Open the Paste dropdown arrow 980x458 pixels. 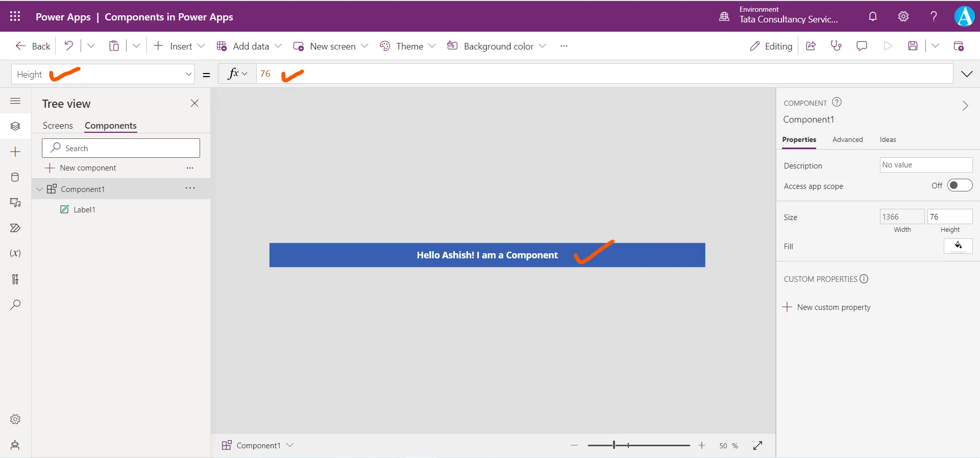click(x=136, y=46)
